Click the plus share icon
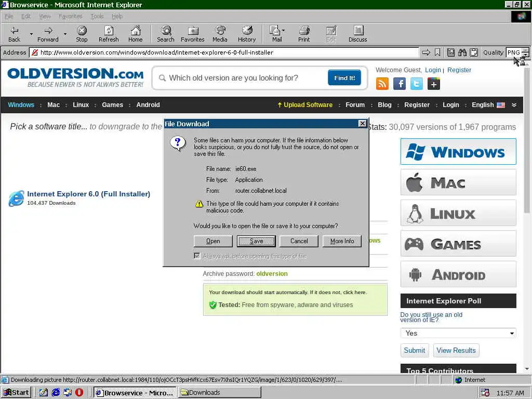Viewport: 532px width, 399px height. click(x=434, y=84)
